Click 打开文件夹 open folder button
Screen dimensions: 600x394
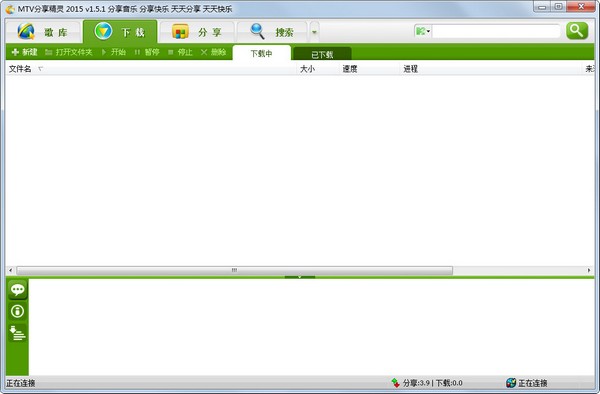tap(69, 52)
